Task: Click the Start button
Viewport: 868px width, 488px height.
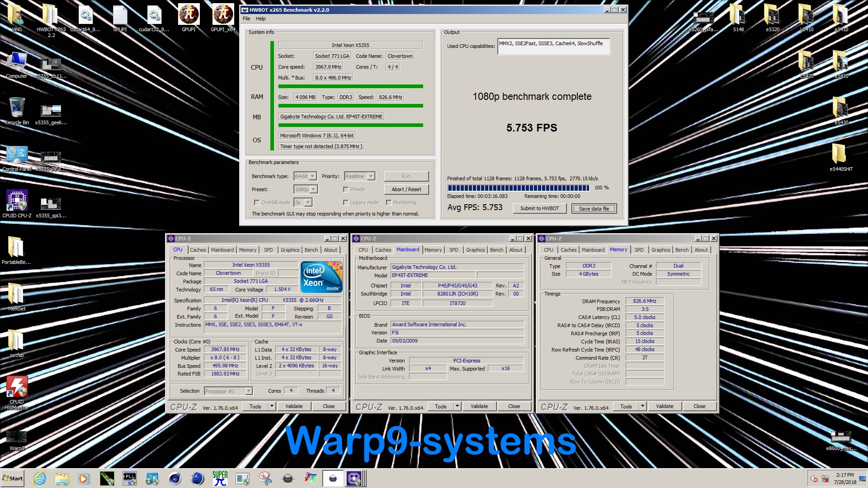Action: click(x=12, y=479)
